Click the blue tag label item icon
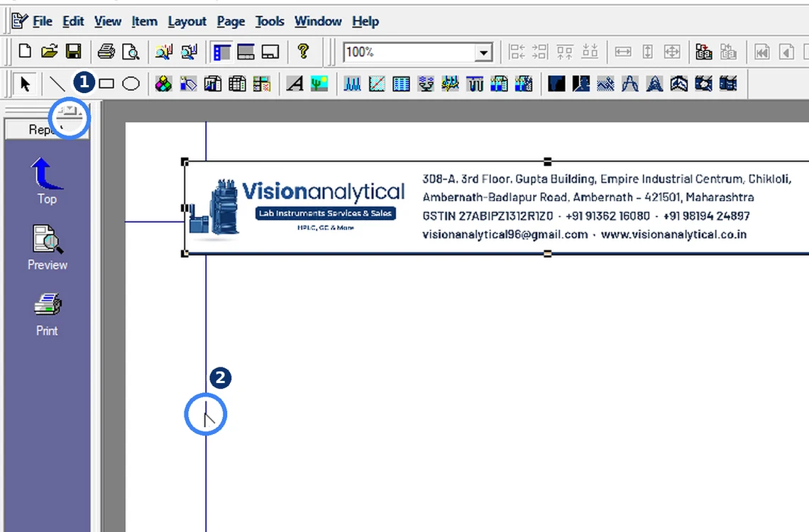The height and width of the screenshot is (532, 809). [188, 84]
